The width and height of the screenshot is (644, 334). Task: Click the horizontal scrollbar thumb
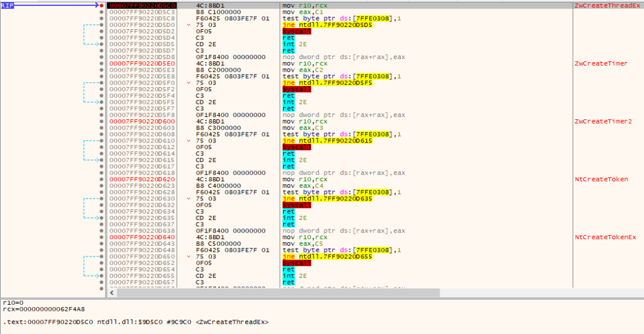(278, 292)
